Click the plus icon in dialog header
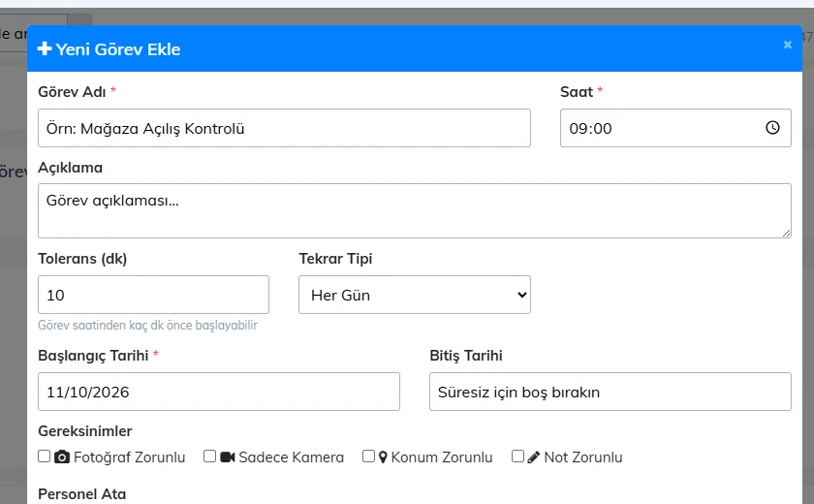 coord(45,48)
